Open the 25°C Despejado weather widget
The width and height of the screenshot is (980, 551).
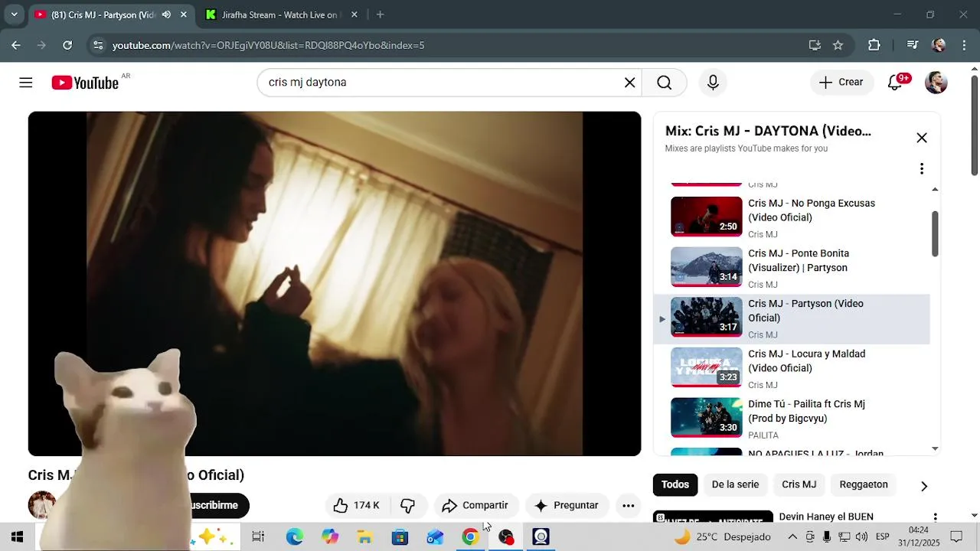[x=722, y=536]
